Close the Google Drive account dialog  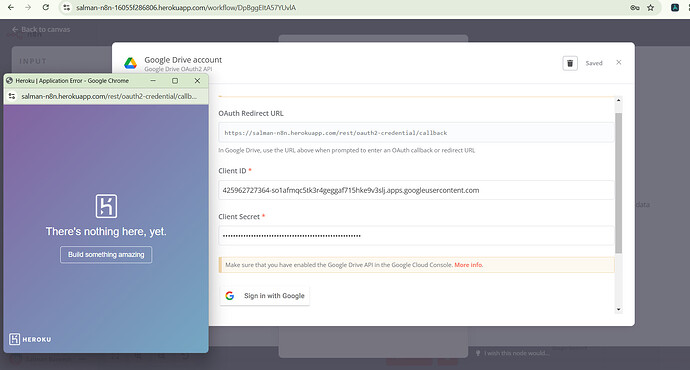point(619,62)
